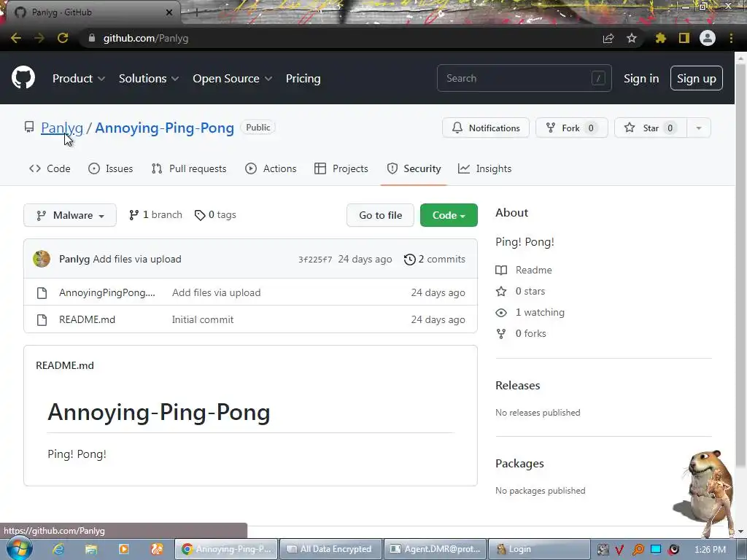The width and height of the screenshot is (747, 560).
Task: Open Windows Explorer folder in taskbar
Action: [91, 550]
